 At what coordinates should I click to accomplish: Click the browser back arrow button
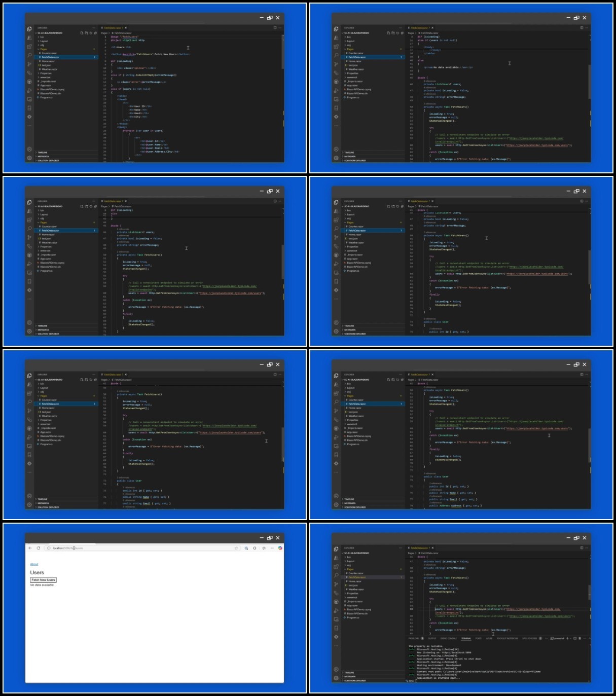[x=30, y=548]
